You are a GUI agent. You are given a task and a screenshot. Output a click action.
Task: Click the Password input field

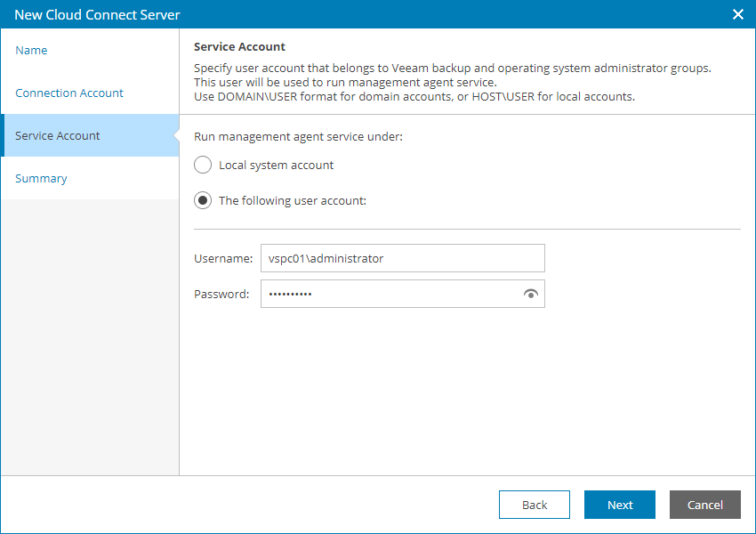(x=391, y=294)
